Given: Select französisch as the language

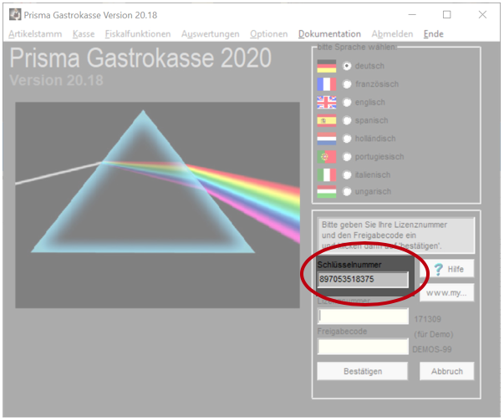Looking at the screenshot, I should 347,84.
